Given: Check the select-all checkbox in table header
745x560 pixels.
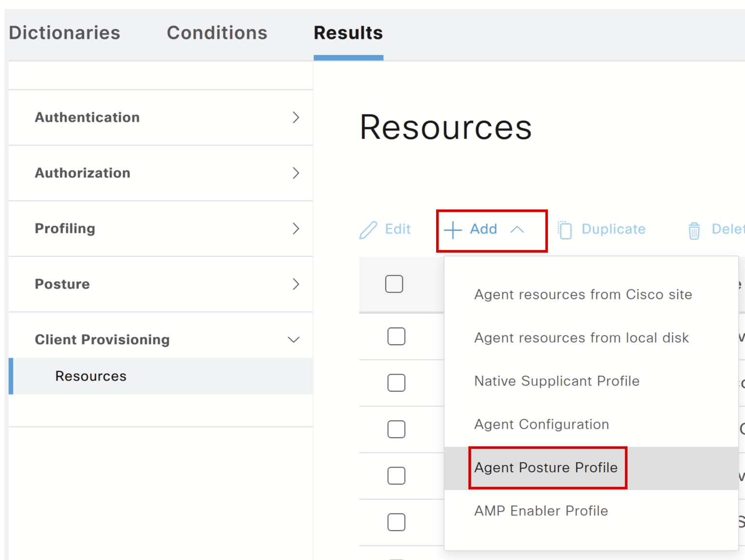Looking at the screenshot, I should coord(394,284).
